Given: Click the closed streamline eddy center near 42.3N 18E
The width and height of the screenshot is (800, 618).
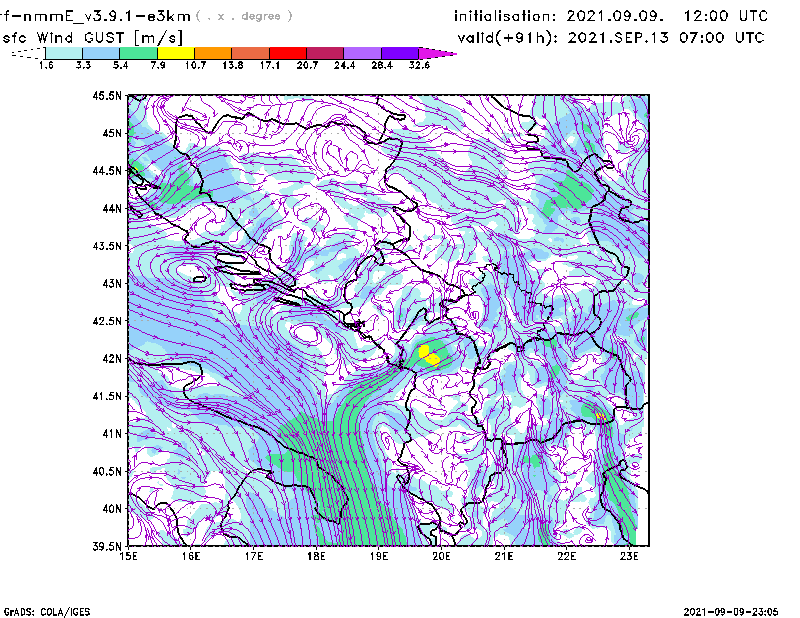Looking at the screenshot, I should tap(306, 334).
